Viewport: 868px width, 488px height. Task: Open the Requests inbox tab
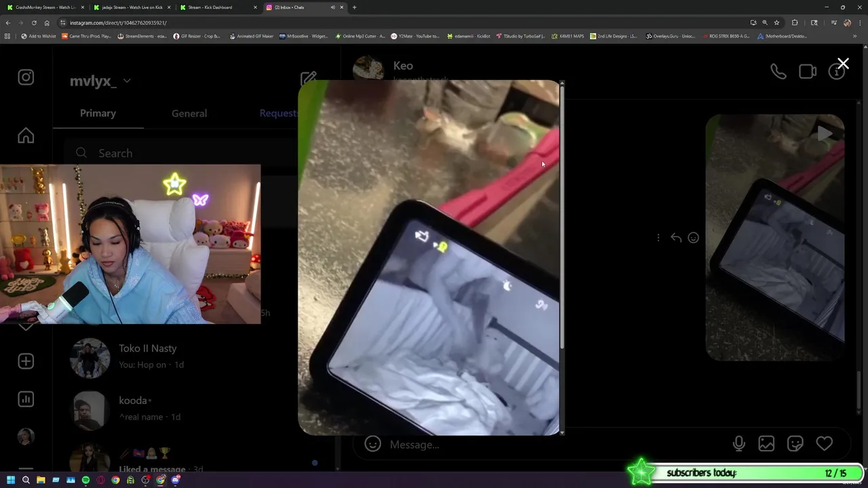pos(279,113)
